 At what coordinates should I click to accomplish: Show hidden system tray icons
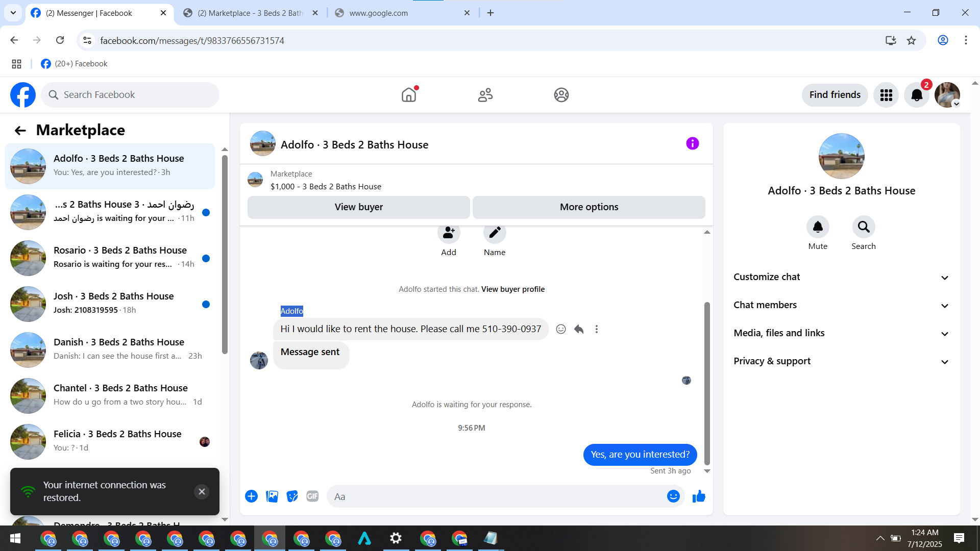(x=880, y=538)
